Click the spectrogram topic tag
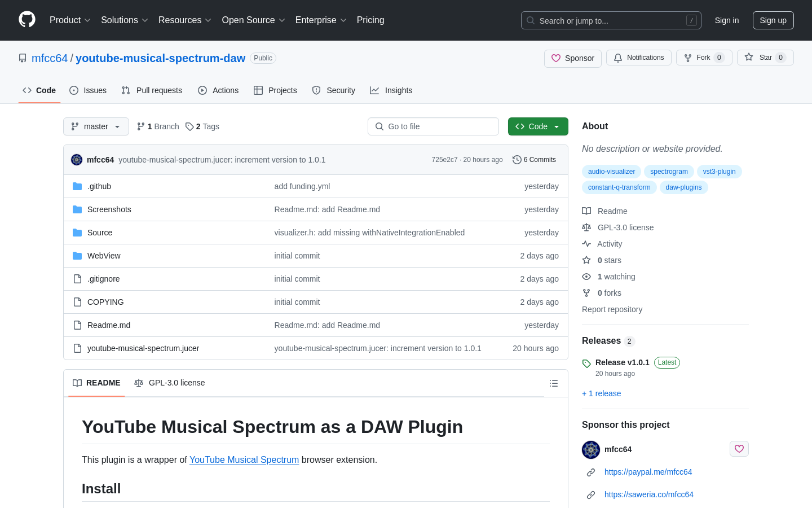 pos(669,172)
